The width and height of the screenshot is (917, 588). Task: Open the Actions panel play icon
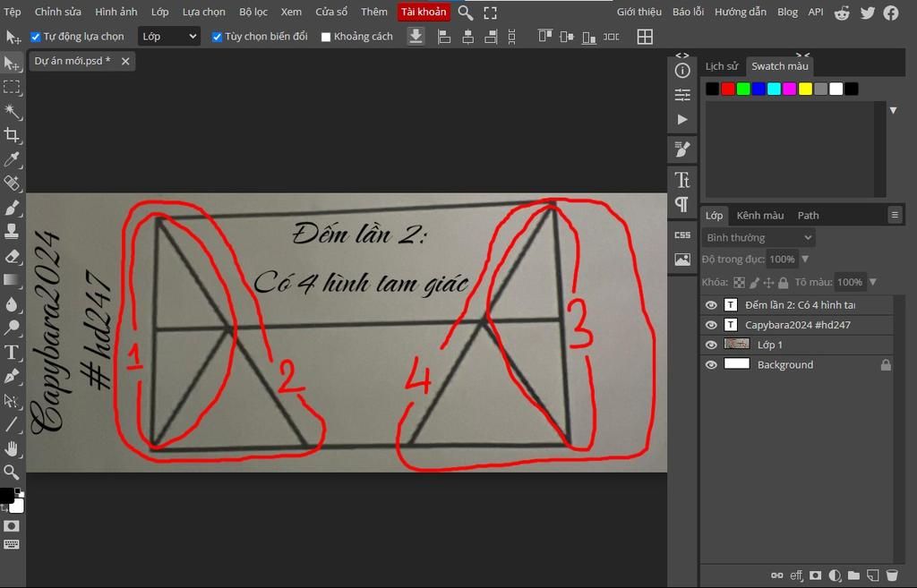point(681,119)
